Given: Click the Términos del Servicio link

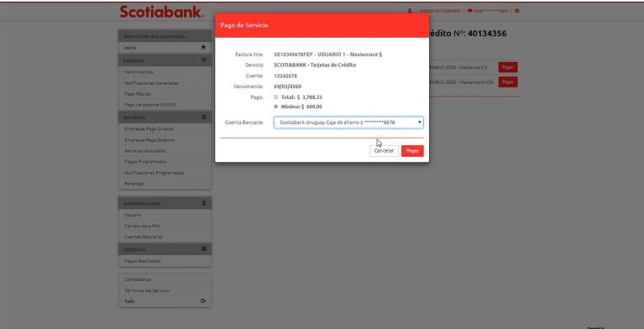Looking at the screenshot, I should click(165, 290).
